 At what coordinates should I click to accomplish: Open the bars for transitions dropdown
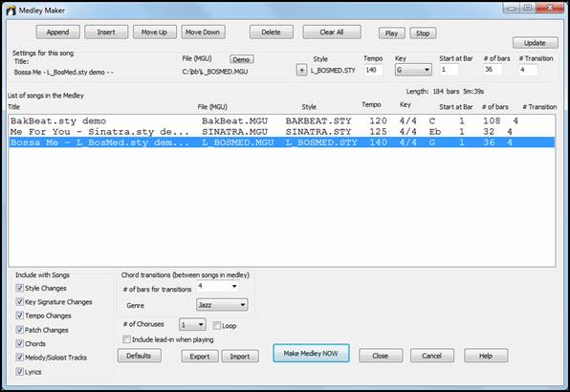click(218, 287)
